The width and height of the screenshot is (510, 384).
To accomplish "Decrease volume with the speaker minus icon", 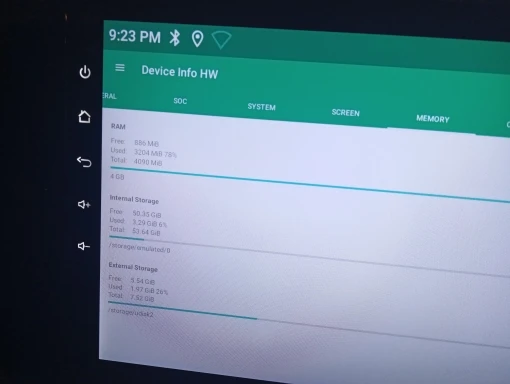I will pyautogui.click(x=84, y=246).
